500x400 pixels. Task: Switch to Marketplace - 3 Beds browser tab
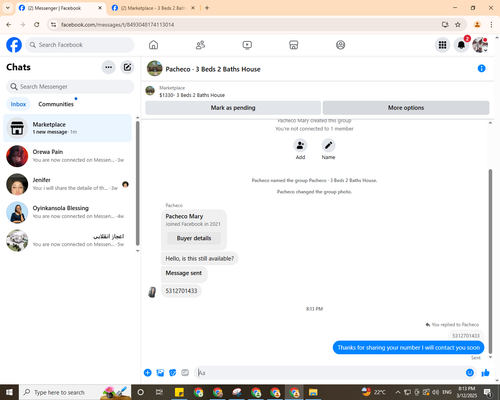click(153, 8)
